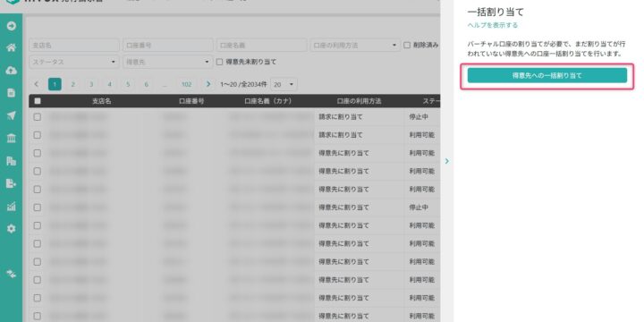Sort by the 口座の利用方法 column header
The height and width of the screenshot is (322, 644).
359,101
